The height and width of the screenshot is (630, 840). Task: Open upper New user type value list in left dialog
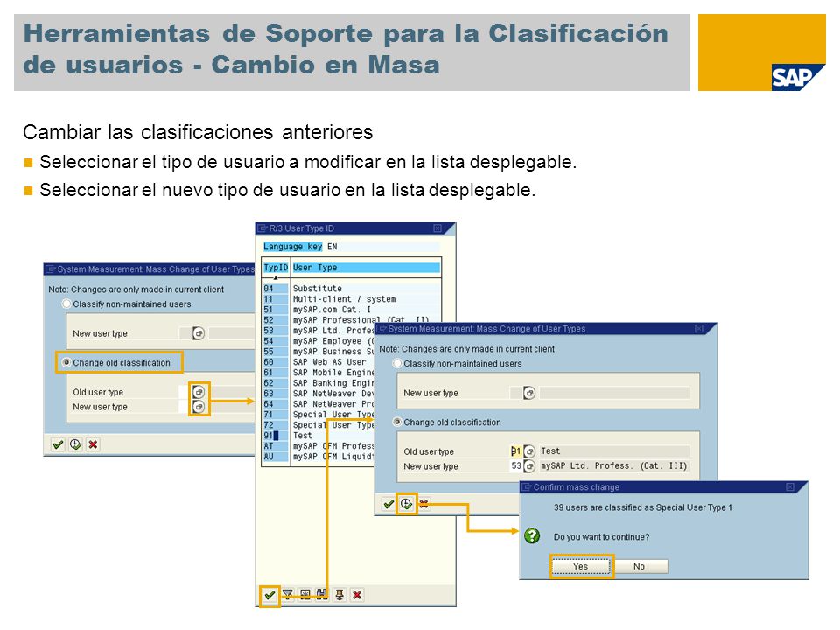pyautogui.click(x=199, y=333)
